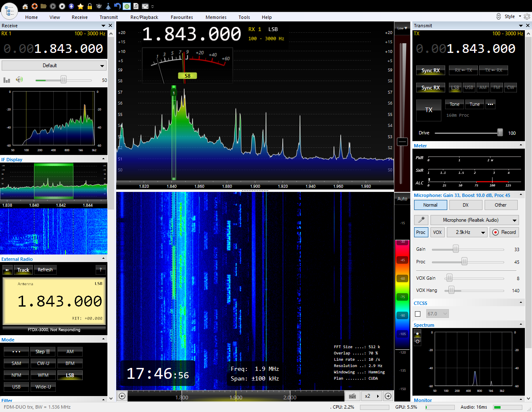Open the Rec/Playback menu
This screenshot has width=532, height=412.
point(144,17)
